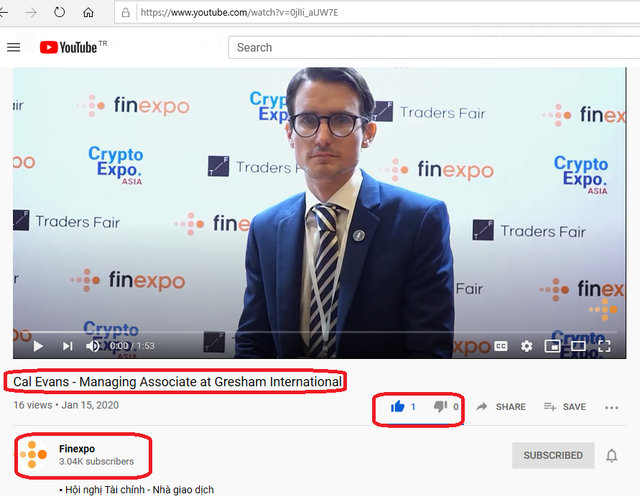Click the 'Hội nghị Tài chính' description line
640x496 pixels.
point(136,489)
